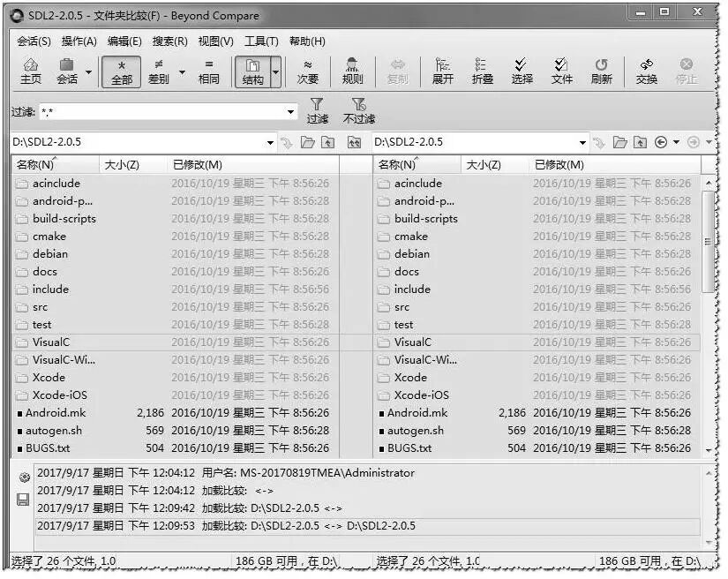Click the 不过滤 (No filter) funnel icon
Viewport: 728px width, 579px height.
(x=359, y=111)
